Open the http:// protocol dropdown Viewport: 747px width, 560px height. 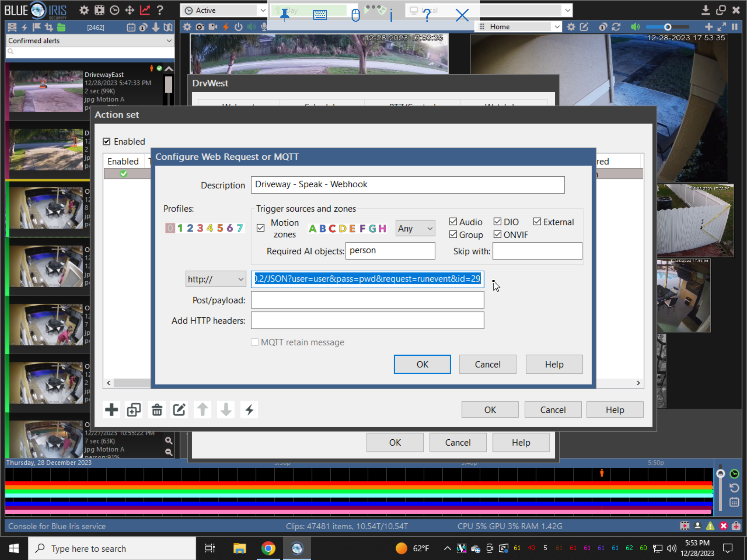click(216, 279)
